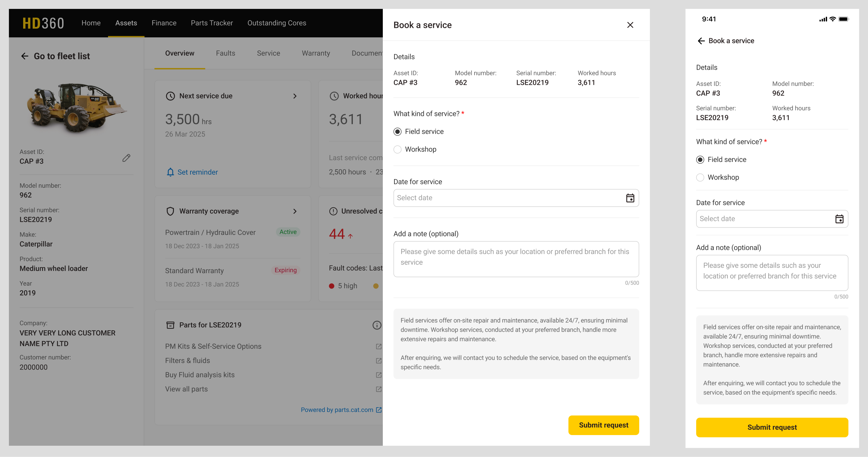This screenshot has height=457, width=868.
Task: Open View all parts external link icon
Action: coord(378,389)
